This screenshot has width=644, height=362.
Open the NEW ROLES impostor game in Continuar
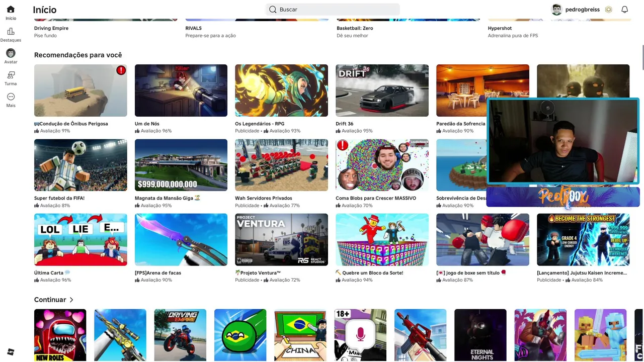pos(60,335)
